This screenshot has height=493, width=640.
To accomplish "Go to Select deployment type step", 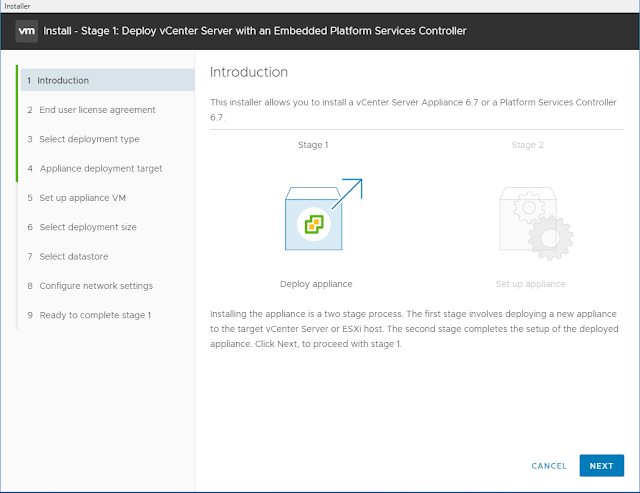I will point(83,139).
